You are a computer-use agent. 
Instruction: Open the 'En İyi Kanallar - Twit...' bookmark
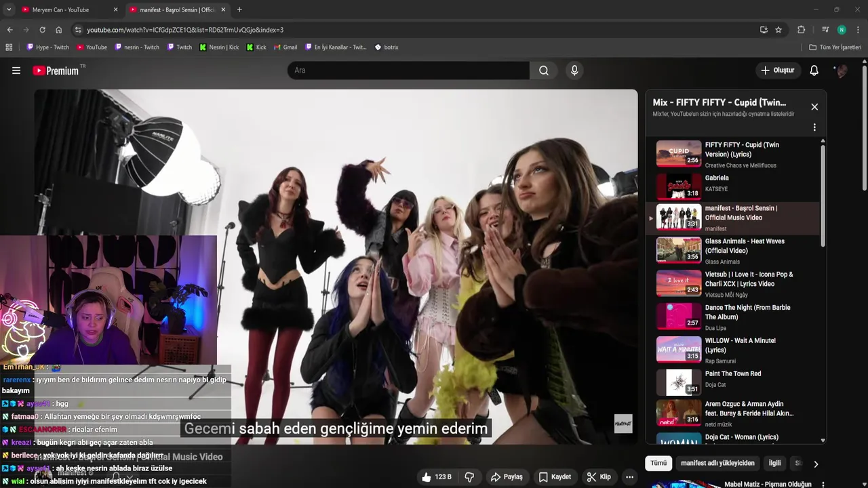(336, 47)
